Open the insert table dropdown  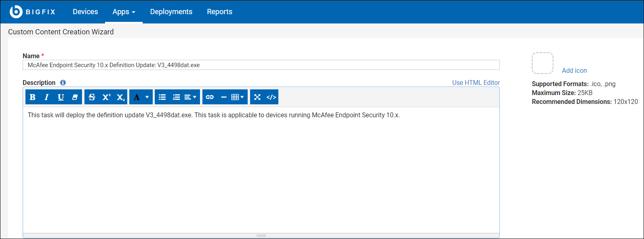click(x=238, y=97)
